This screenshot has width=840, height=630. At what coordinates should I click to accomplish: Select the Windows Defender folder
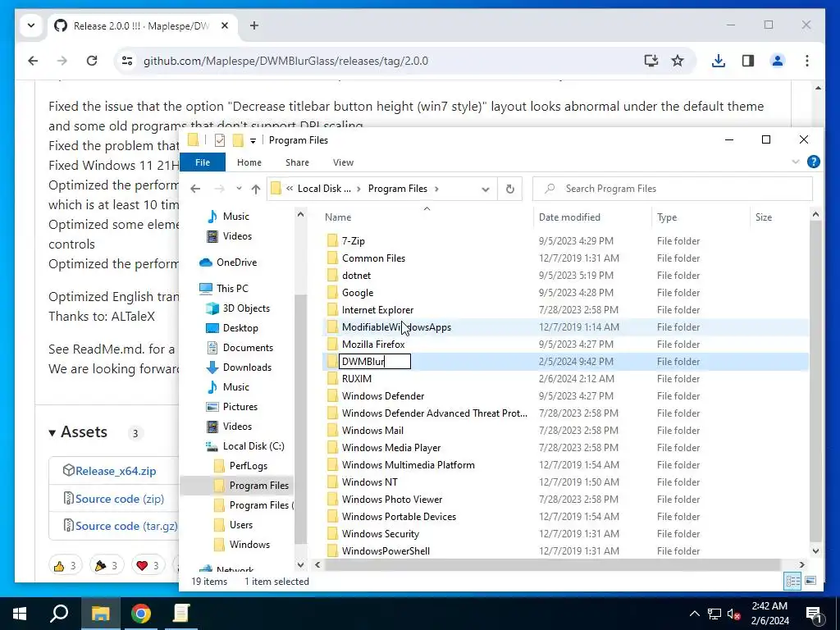[383, 396]
